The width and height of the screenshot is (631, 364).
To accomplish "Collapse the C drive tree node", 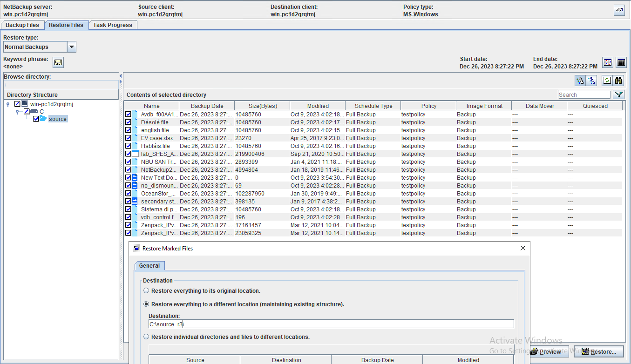I will coord(17,112).
